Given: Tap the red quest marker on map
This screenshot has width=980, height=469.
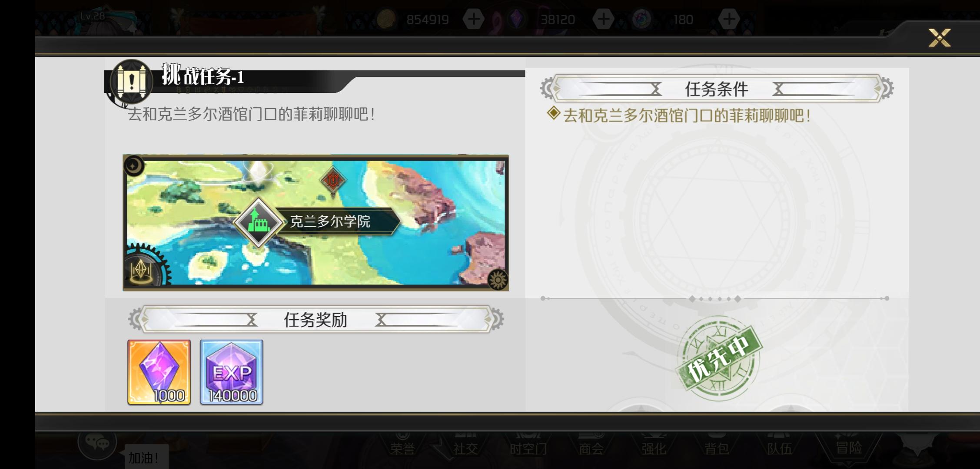Looking at the screenshot, I should pyautogui.click(x=333, y=181).
